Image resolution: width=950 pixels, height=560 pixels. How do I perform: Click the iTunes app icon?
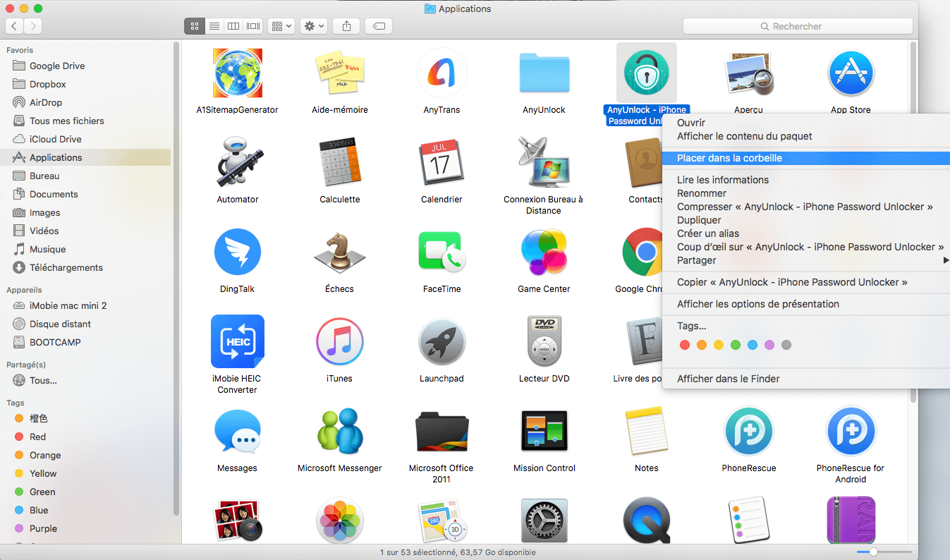pos(340,342)
